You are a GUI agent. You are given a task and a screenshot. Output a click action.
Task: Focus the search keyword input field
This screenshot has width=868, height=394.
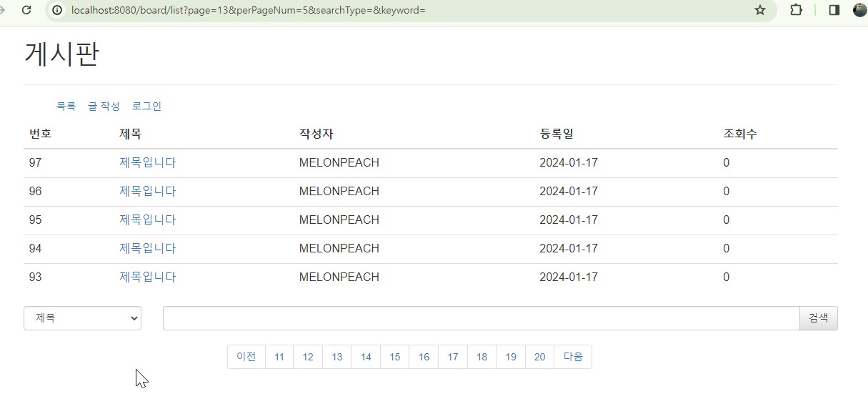pos(481,318)
